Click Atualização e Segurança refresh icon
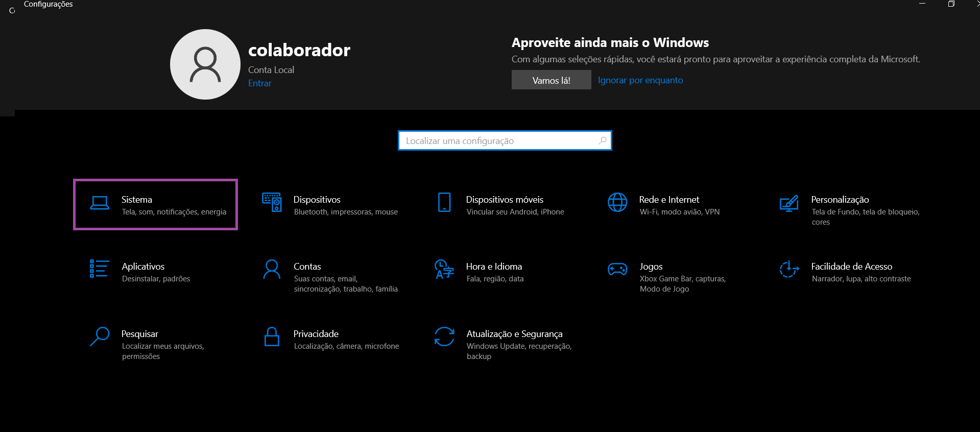Viewport: 980px width, 432px height. (444, 337)
